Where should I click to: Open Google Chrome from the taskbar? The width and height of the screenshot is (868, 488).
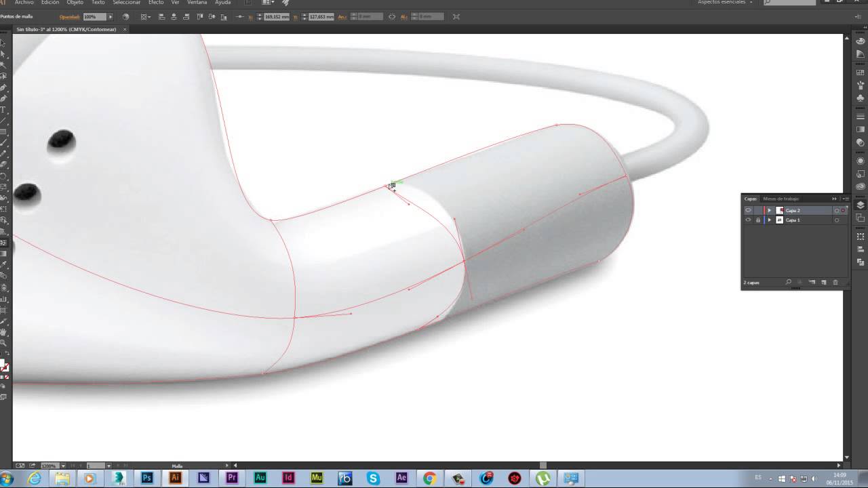429,479
